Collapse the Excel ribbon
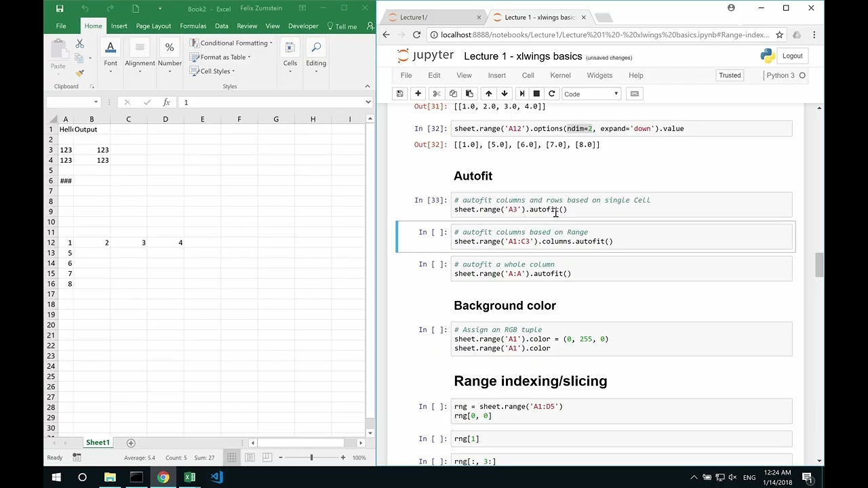 point(368,86)
